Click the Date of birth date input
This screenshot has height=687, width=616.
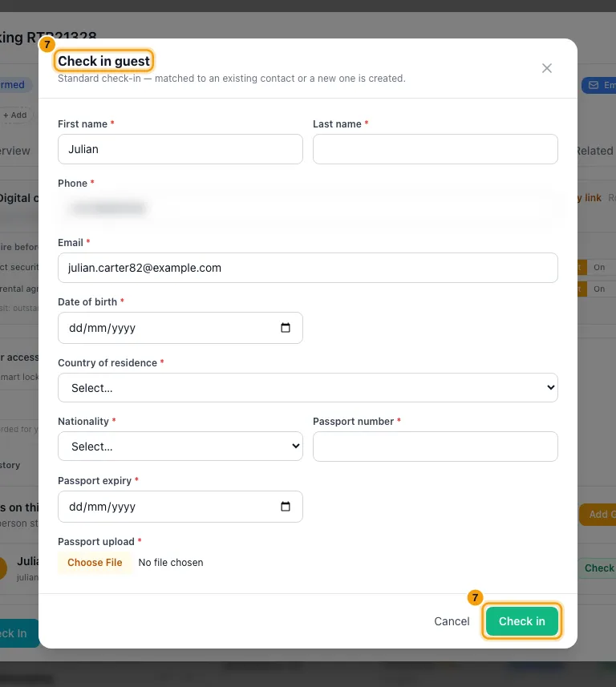point(180,328)
